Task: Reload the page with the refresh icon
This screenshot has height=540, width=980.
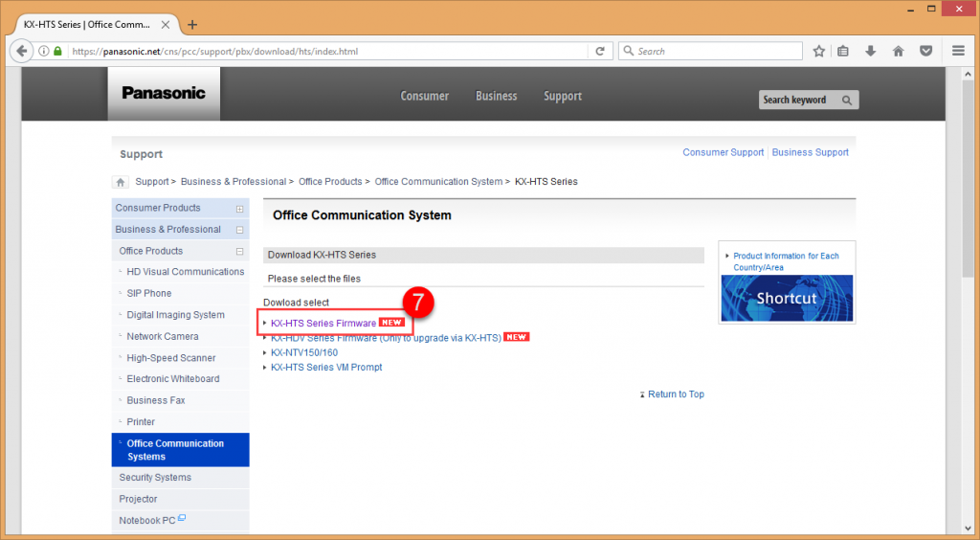Action: 600,52
